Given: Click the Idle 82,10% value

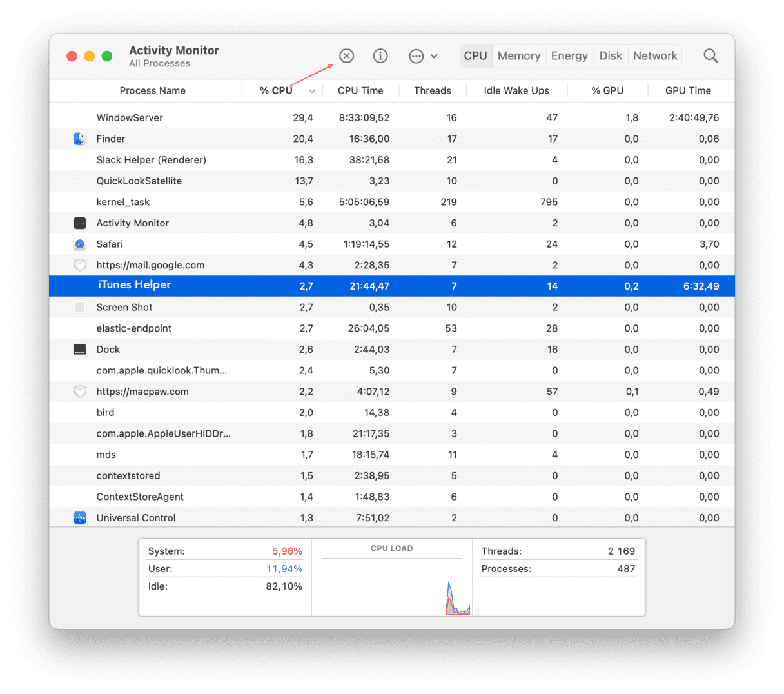Looking at the screenshot, I should pyautogui.click(x=284, y=586).
